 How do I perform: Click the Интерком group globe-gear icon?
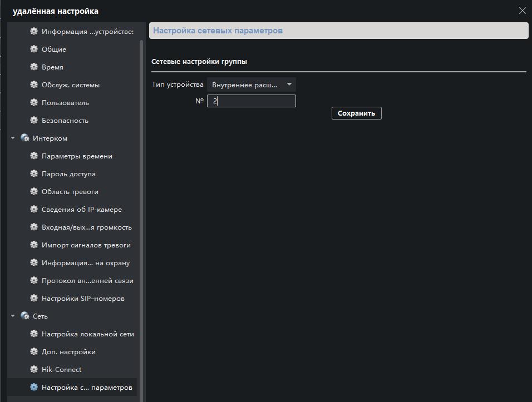tap(24, 138)
